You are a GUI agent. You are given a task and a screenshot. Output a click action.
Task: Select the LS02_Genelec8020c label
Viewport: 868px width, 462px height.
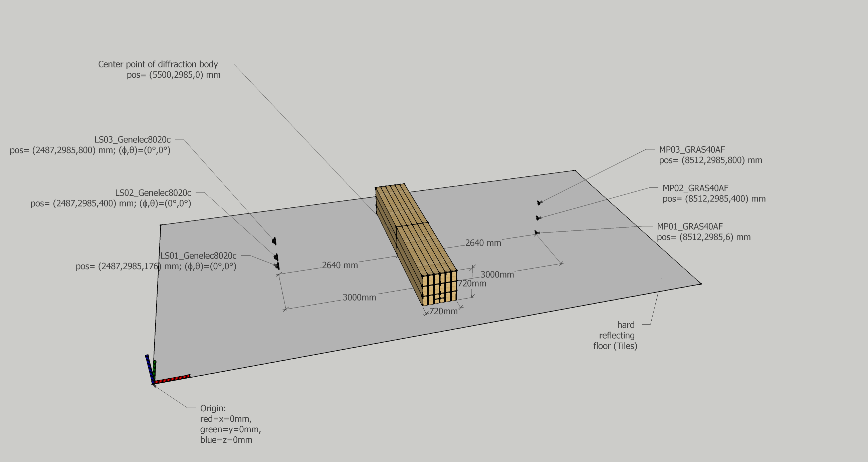(153, 193)
